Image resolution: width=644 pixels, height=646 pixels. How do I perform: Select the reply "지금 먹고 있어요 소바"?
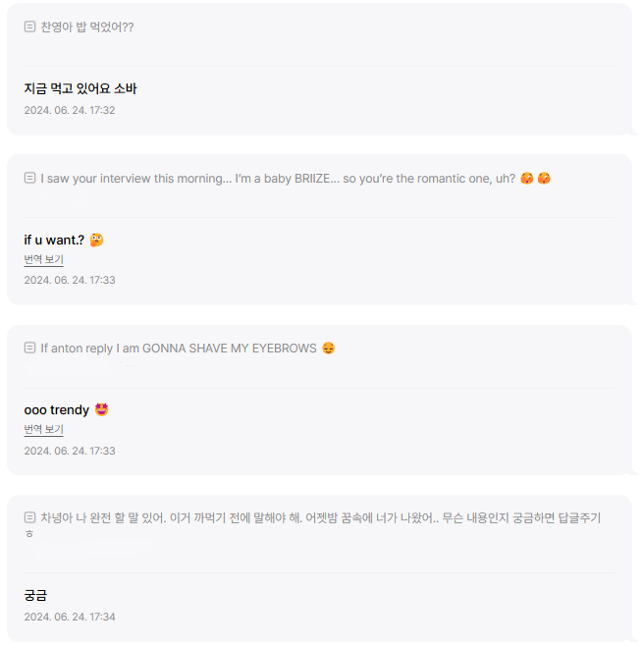point(80,88)
